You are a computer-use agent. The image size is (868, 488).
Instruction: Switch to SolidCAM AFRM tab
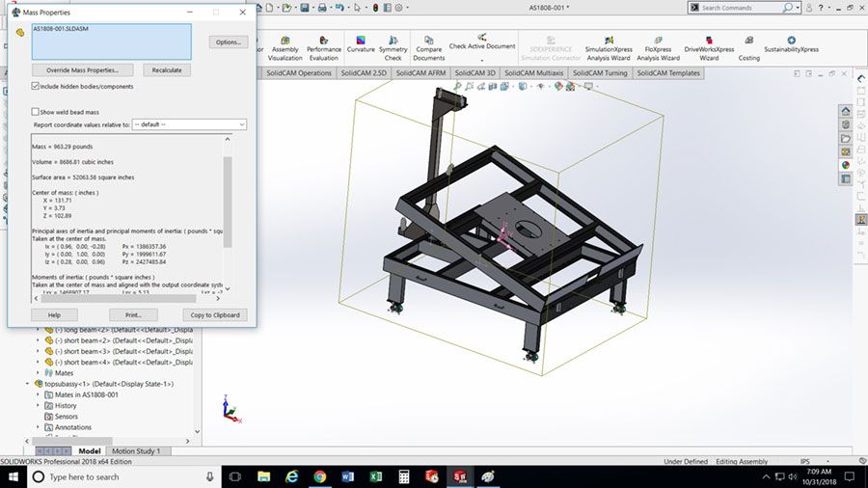click(420, 73)
